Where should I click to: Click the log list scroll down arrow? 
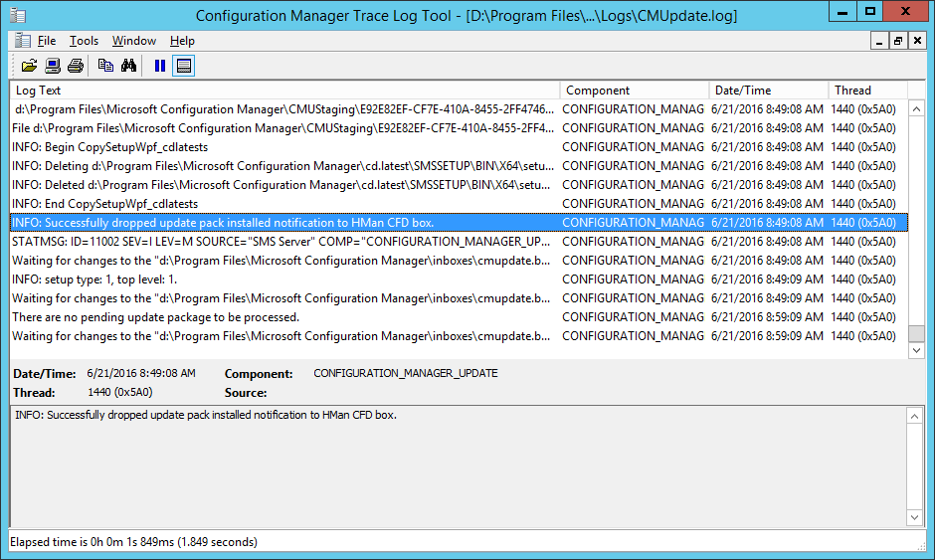916,351
